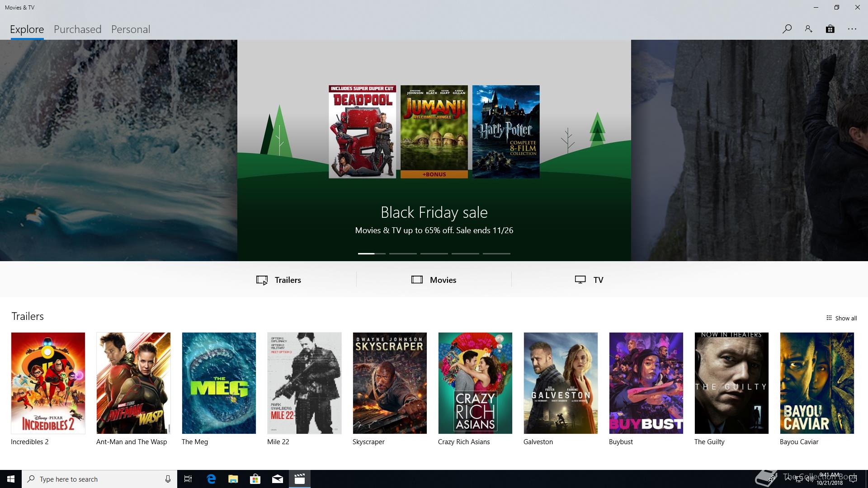
Task: Switch to the Purchased tab
Action: (77, 29)
